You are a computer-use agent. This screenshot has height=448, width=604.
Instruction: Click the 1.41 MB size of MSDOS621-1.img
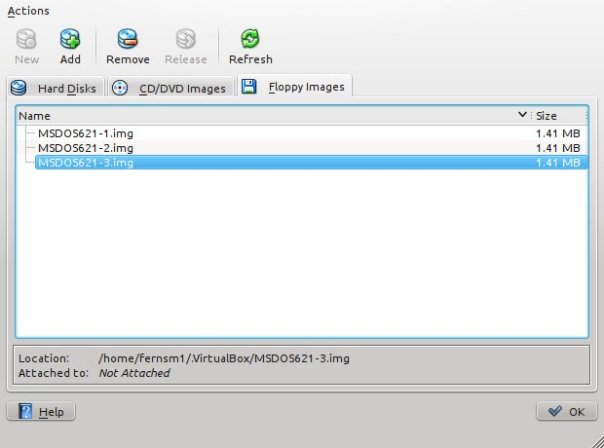[x=558, y=134]
